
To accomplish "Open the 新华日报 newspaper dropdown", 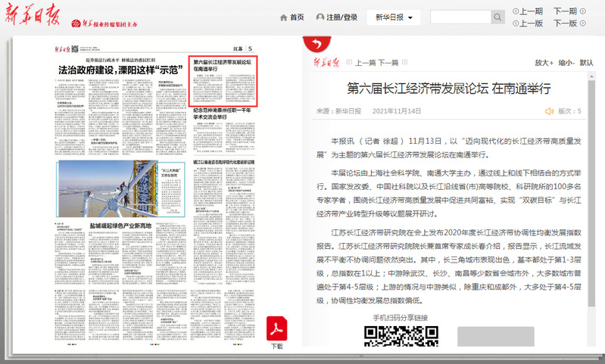I will (x=394, y=17).
